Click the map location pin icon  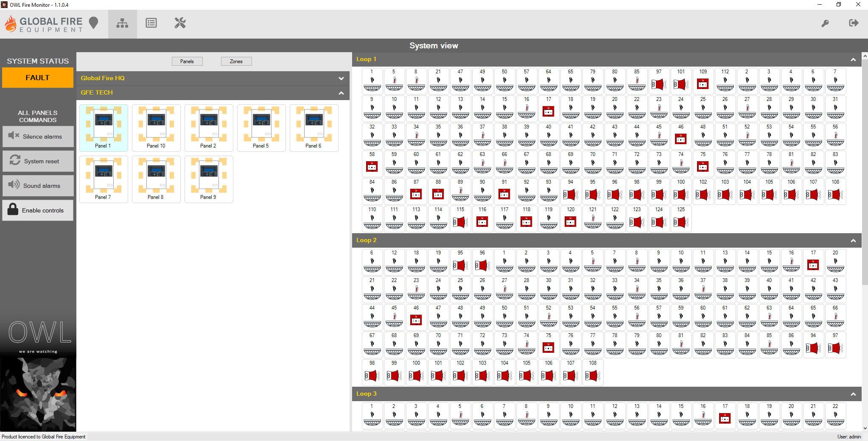click(94, 23)
